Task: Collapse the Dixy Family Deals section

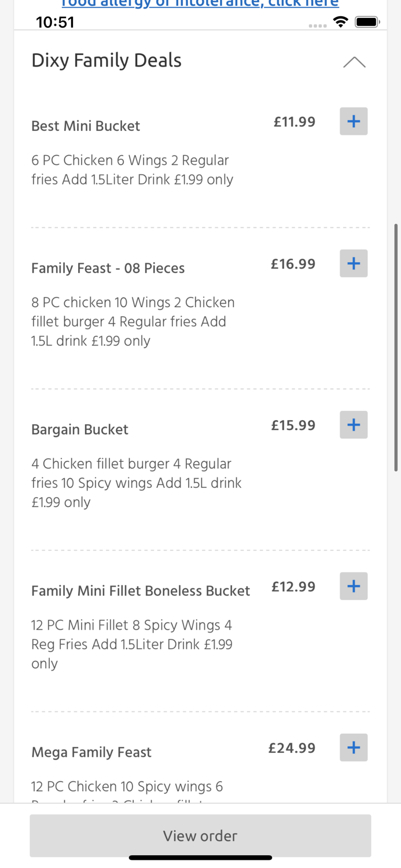Action: coord(354,61)
